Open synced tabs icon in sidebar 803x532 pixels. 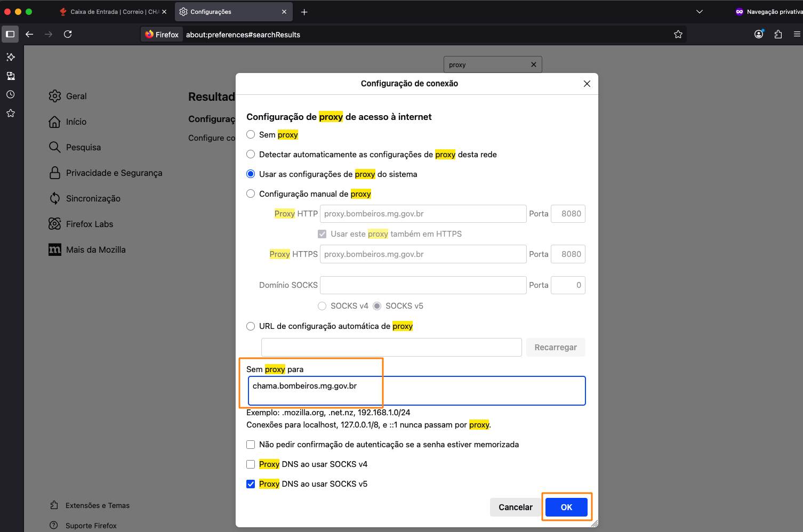click(x=10, y=76)
